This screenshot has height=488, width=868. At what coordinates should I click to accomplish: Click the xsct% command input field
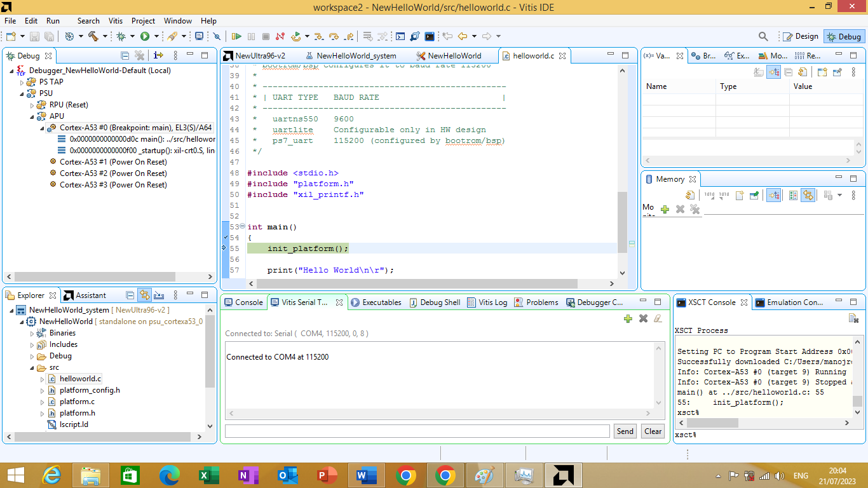click(770, 435)
